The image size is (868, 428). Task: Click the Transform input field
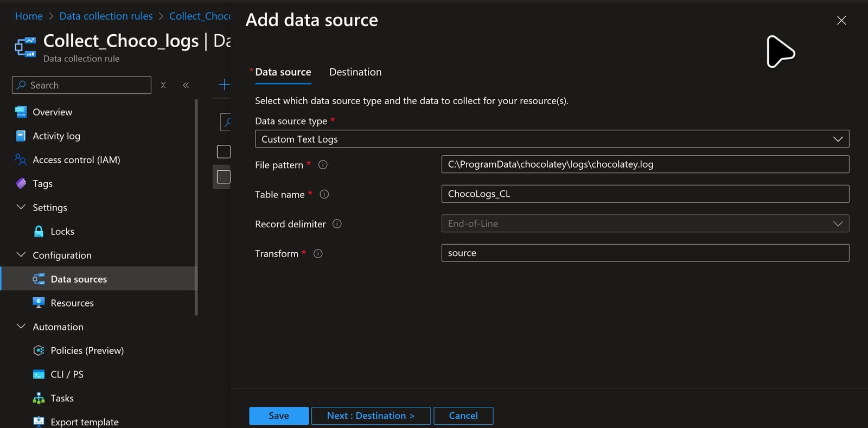click(x=646, y=253)
